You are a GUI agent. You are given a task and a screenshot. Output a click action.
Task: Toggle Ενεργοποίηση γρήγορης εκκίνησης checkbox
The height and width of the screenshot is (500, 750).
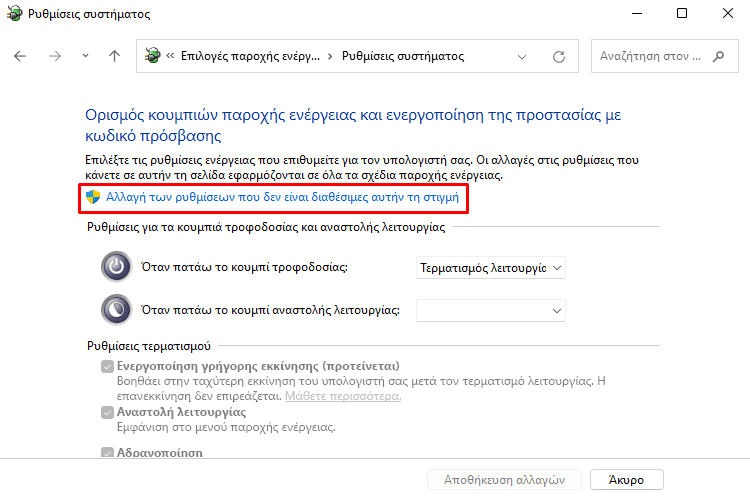(107, 367)
